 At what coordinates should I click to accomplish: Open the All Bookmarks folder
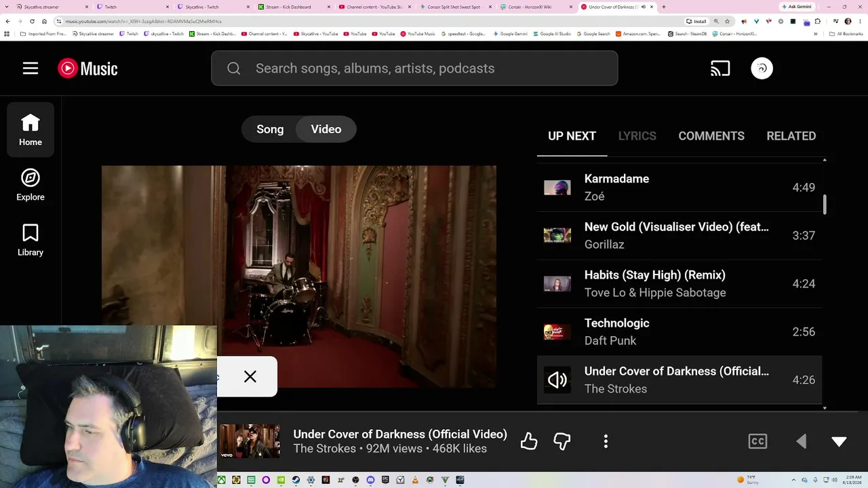pyautogui.click(x=847, y=33)
